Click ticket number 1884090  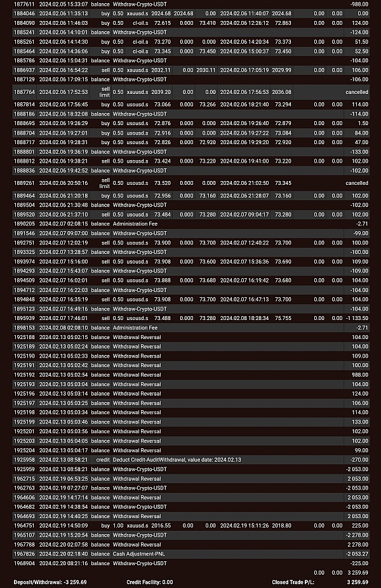coord(25,22)
